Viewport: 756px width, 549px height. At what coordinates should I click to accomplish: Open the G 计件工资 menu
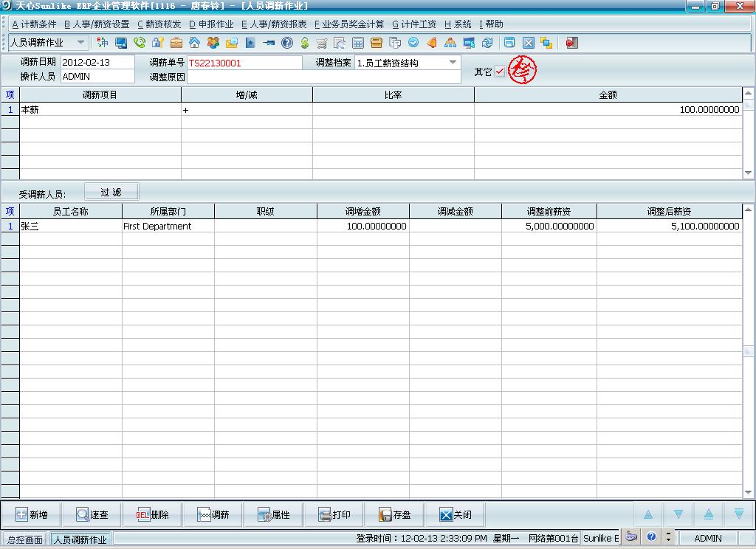[x=414, y=24]
